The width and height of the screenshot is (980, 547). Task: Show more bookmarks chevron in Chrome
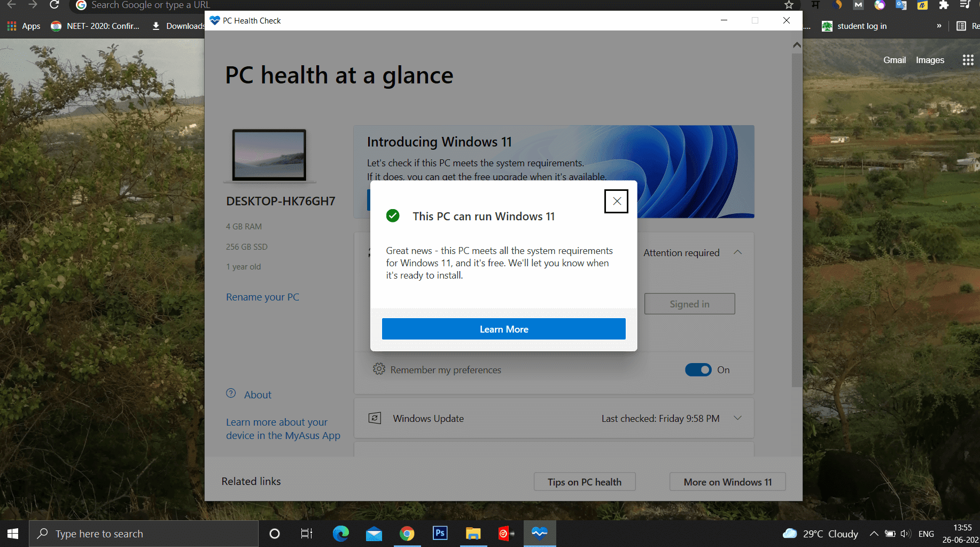coord(939,26)
